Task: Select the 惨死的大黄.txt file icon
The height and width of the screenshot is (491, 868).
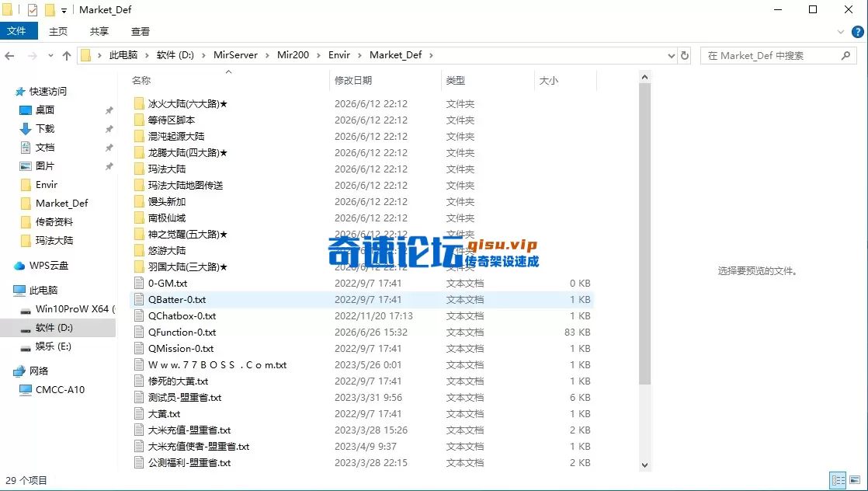Action: (139, 381)
